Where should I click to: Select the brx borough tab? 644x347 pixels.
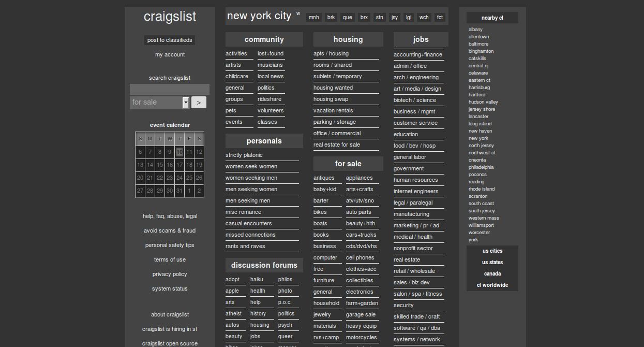tap(364, 17)
